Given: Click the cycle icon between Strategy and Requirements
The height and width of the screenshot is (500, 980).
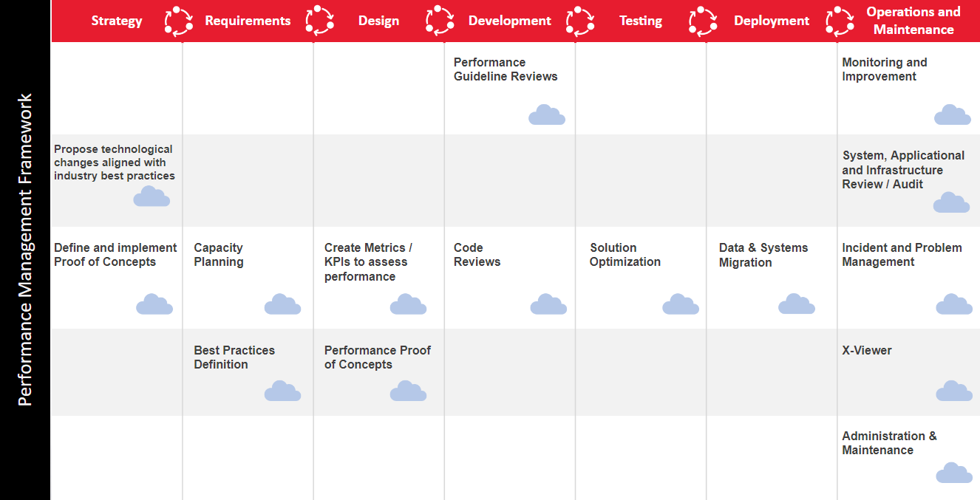Looking at the screenshot, I should coord(178,21).
